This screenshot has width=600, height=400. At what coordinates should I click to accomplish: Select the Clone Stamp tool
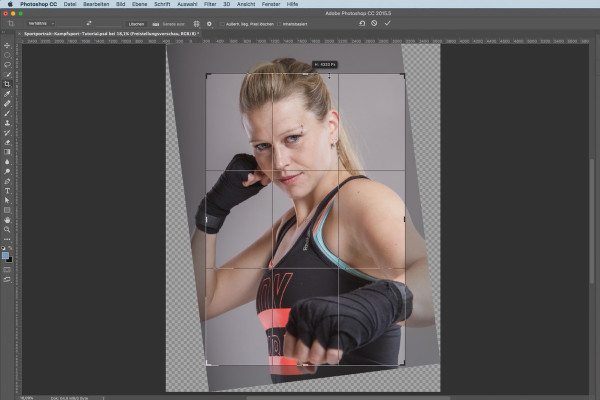tap(7, 123)
